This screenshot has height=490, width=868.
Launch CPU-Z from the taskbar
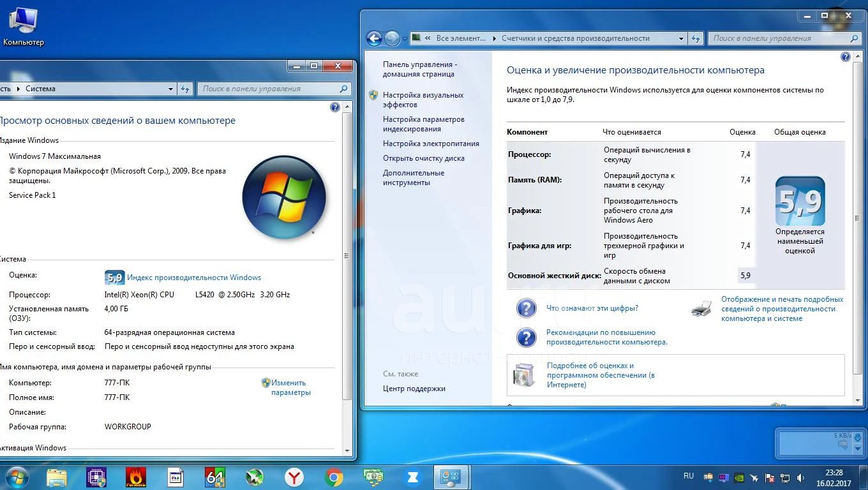point(96,477)
